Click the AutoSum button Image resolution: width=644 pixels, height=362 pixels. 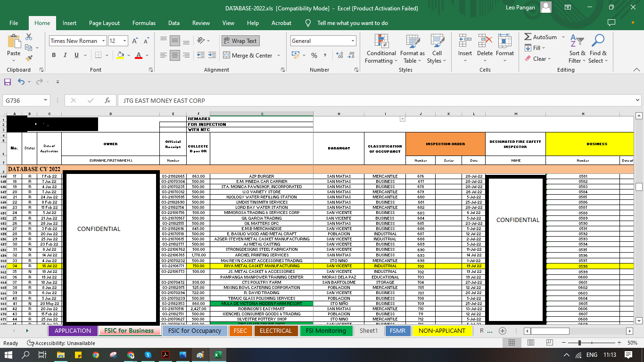540,37
